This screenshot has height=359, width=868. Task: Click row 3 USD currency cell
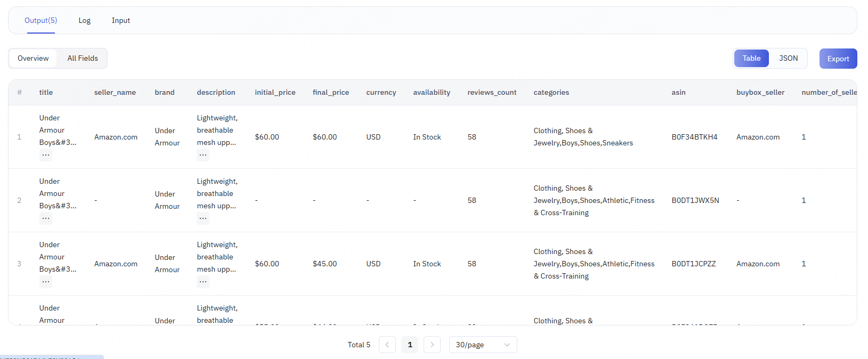coord(373,264)
